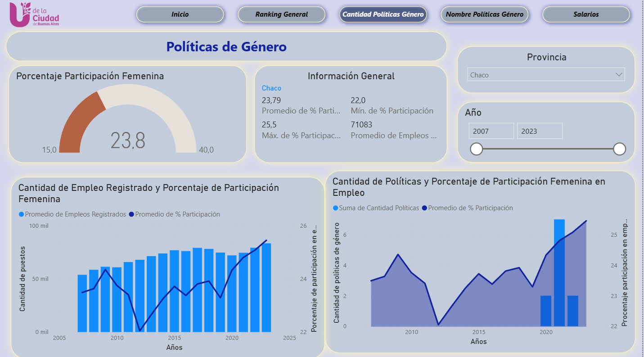
Task: Click the light blue Suma de Cantidad Políticas legend marker
Action: tap(335, 208)
